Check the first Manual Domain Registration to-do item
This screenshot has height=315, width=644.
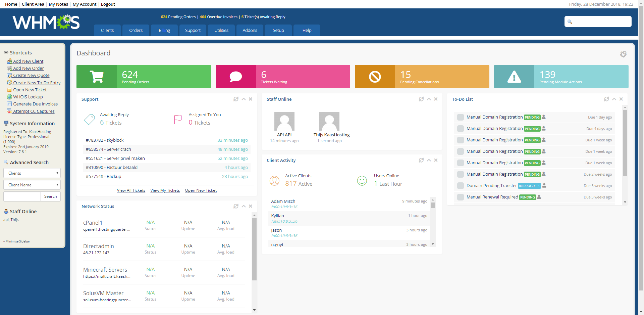point(461,117)
